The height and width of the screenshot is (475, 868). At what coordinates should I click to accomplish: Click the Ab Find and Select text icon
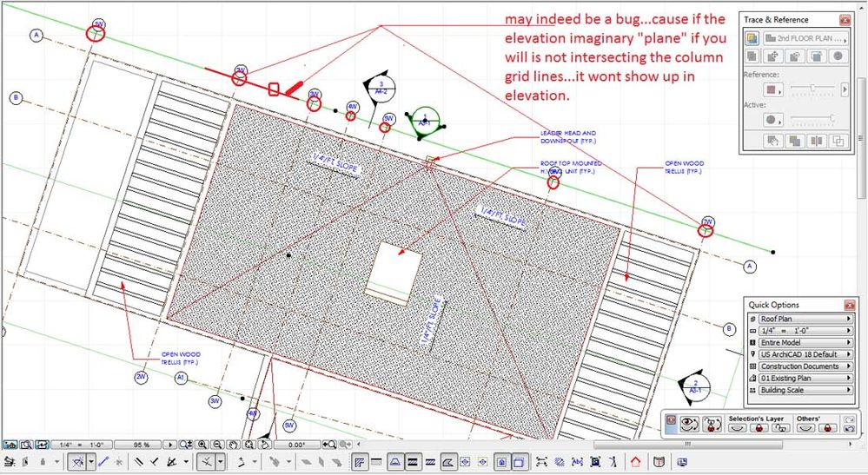[x=578, y=462]
